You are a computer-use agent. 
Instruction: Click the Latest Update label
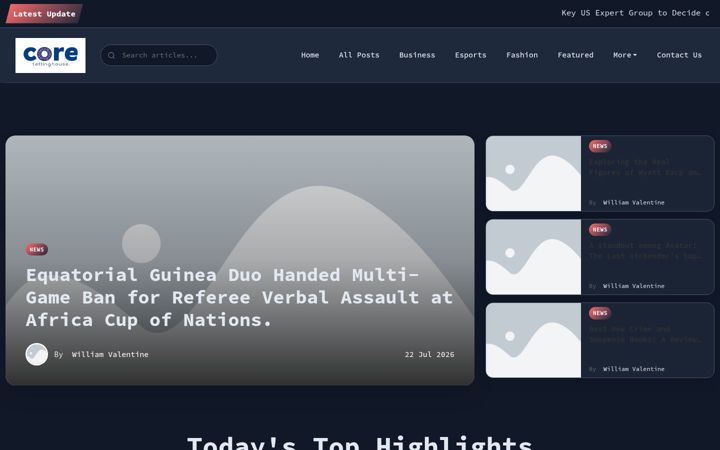[x=44, y=14]
